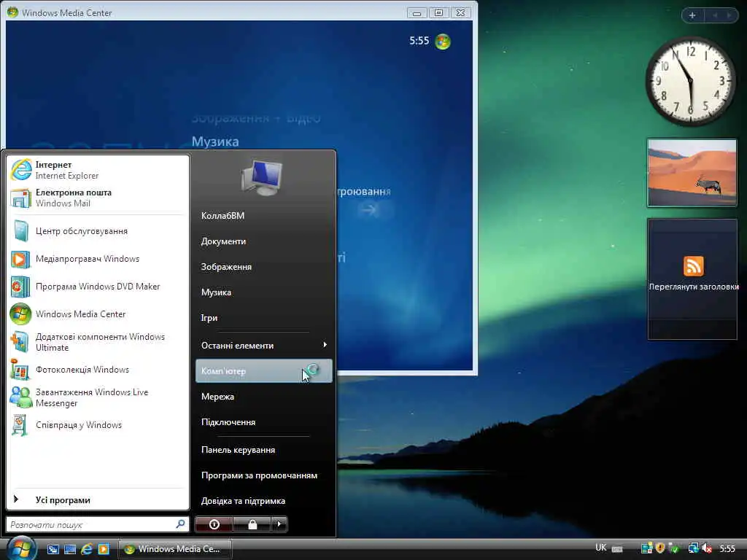Click the taskbar clock showing 5:55
747x560 pixels.
pyautogui.click(x=727, y=548)
